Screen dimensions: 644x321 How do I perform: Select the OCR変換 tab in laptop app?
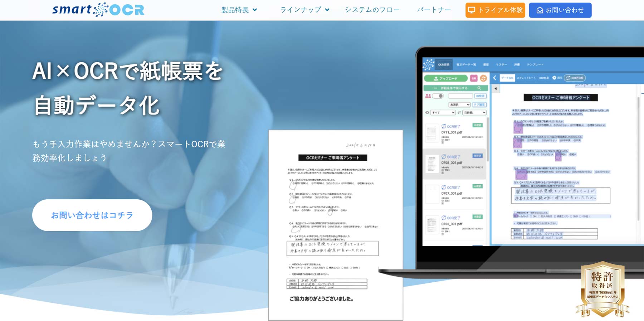click(x=444, y=64)
